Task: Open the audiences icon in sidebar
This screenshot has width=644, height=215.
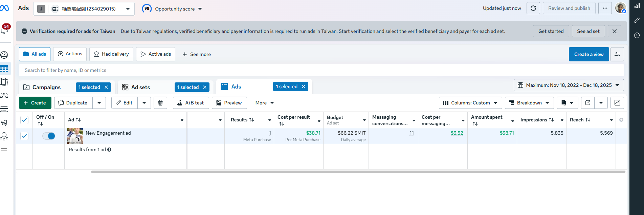Action: [4, 96]
